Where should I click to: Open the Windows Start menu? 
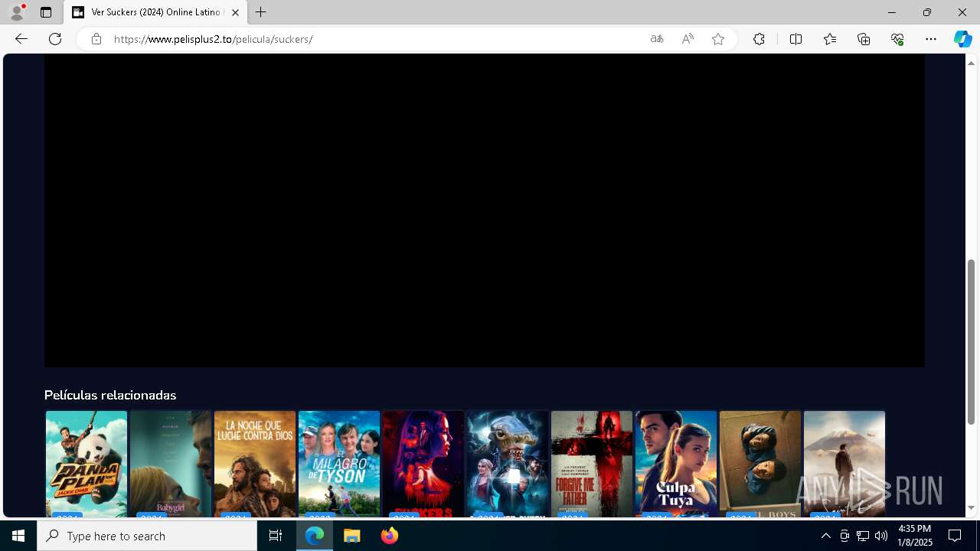(18, 536)
